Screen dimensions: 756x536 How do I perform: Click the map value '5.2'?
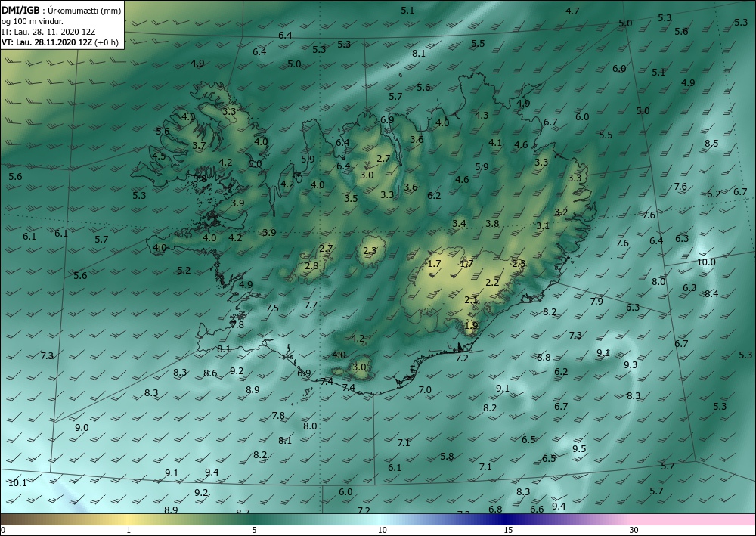pos(183,271)
